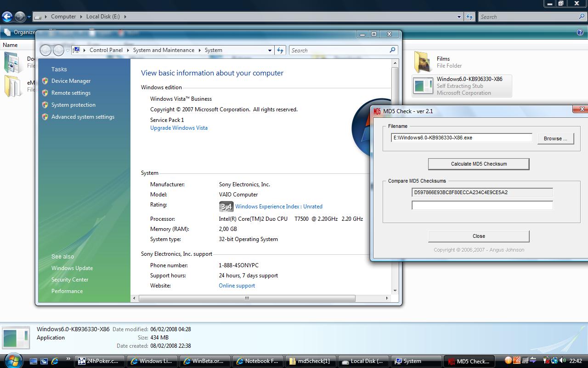588x368 pixels.
Task: Click the empty compare checksum field
Action: (482, 205)
